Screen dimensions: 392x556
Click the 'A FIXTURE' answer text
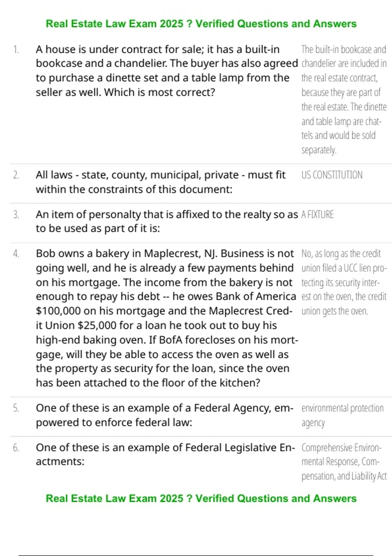tap(318, 215)
